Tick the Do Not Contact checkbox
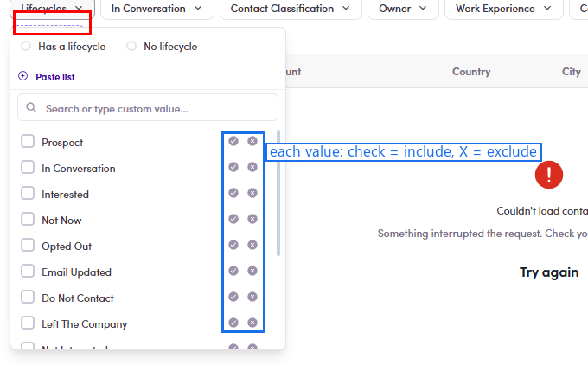The height and width of the screenshot is (365, 588). (28, 297)
